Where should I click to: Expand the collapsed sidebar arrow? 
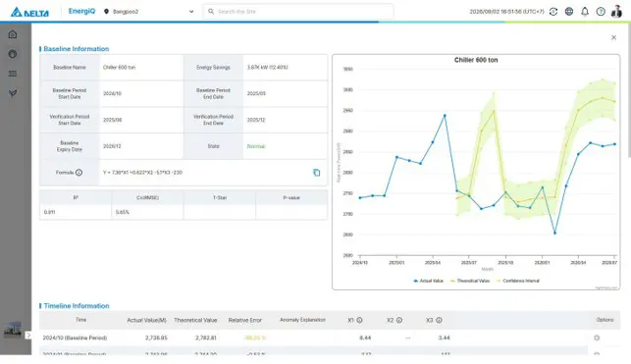[x=28, y=335]
